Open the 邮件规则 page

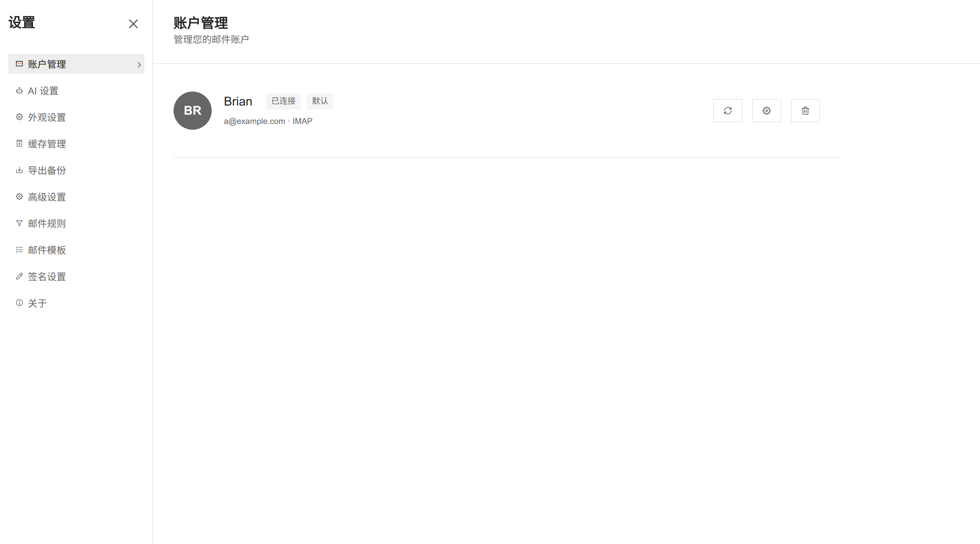[x=76, y=223]
